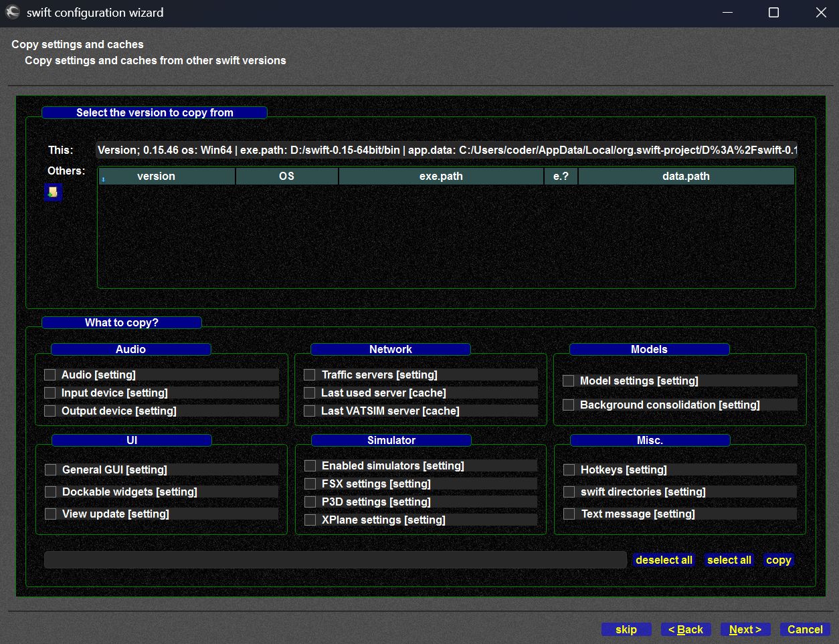Click the Network group title
This screenshot has height=644, width=839.
point(391,349)
